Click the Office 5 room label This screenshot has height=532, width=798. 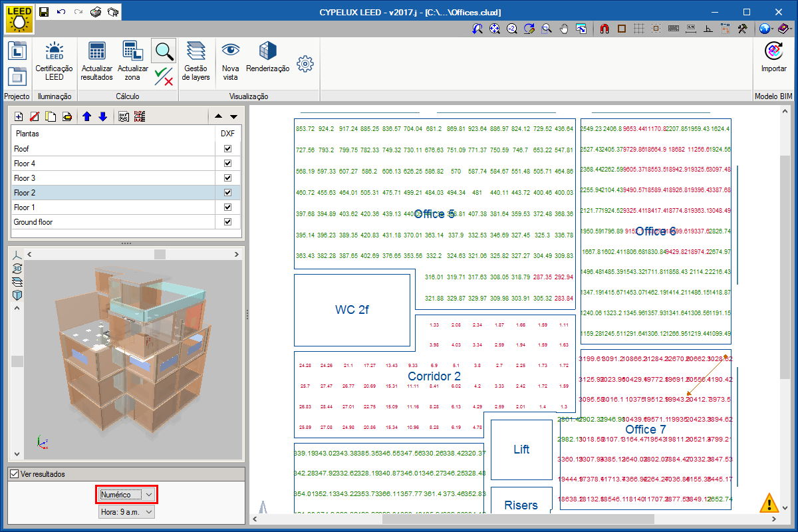pos(435,214)
